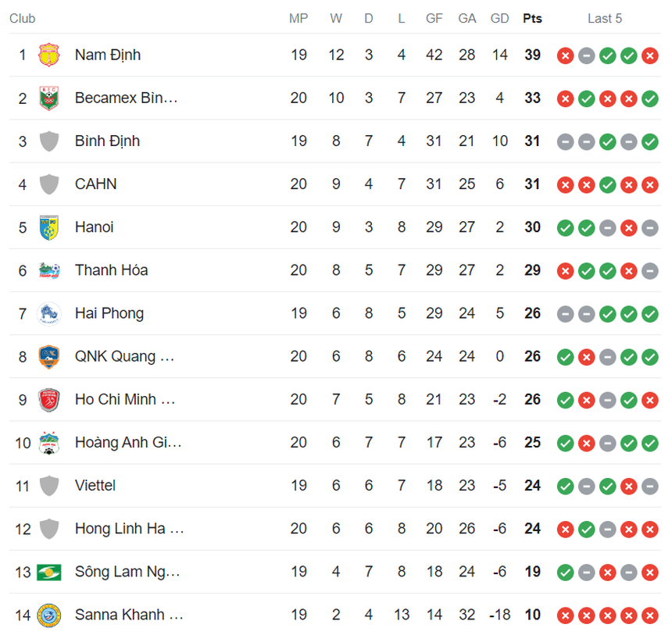Screen dimensions: 672x635
Task: Click the Nam Định club crest icon
Action: [49, 55]
